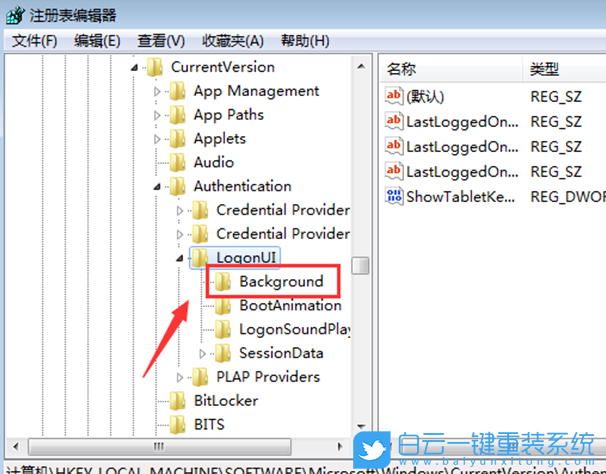This screenshot has width=606, height=474.
Task: Expand the App Management key
Action: 157,92
